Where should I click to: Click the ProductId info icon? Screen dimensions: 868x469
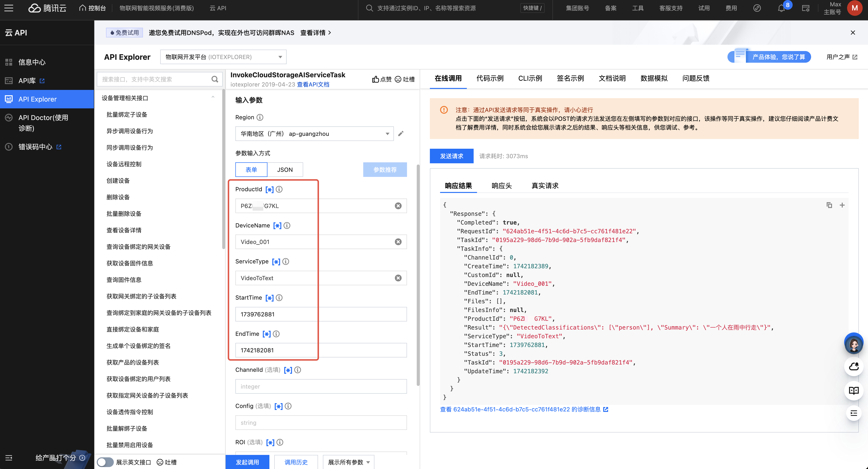click(279, 189)
